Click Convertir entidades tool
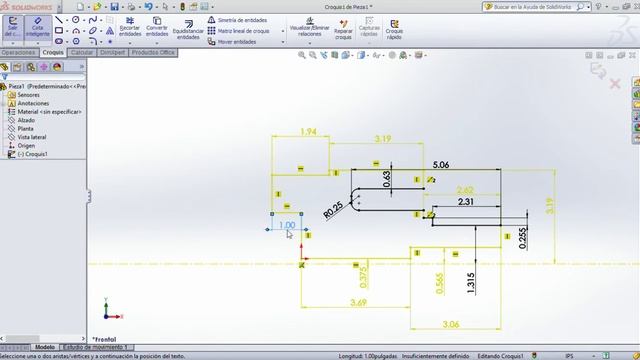This screenshot has width=640, height=360. 157,27
